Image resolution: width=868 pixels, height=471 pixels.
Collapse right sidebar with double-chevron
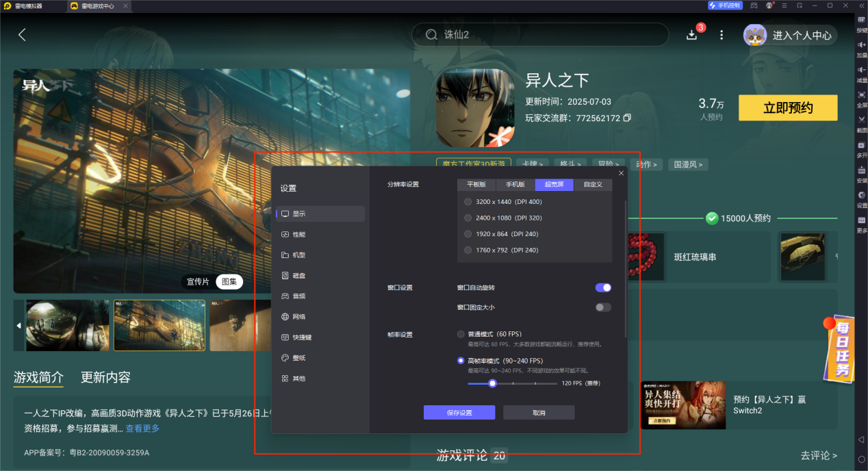coord(861,5)
